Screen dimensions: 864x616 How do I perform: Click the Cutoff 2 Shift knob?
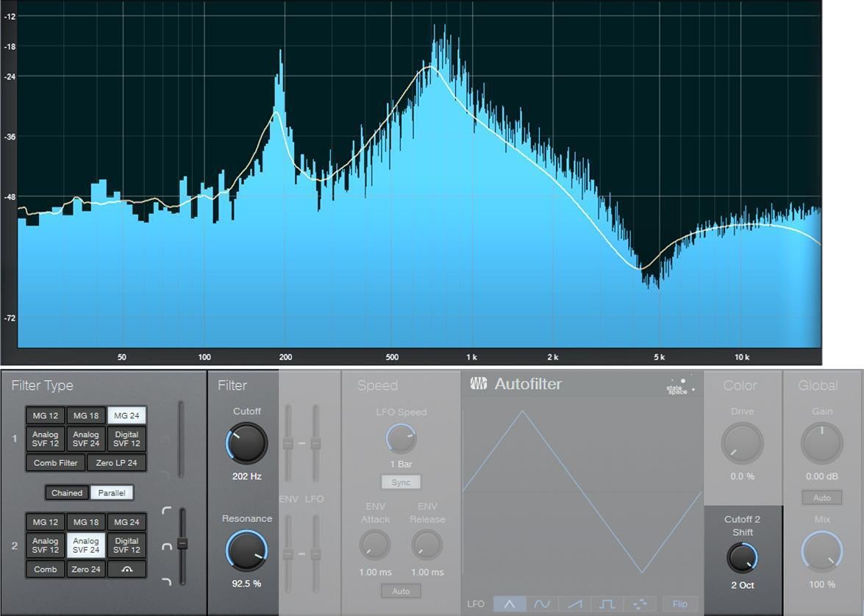coord(742,559)
